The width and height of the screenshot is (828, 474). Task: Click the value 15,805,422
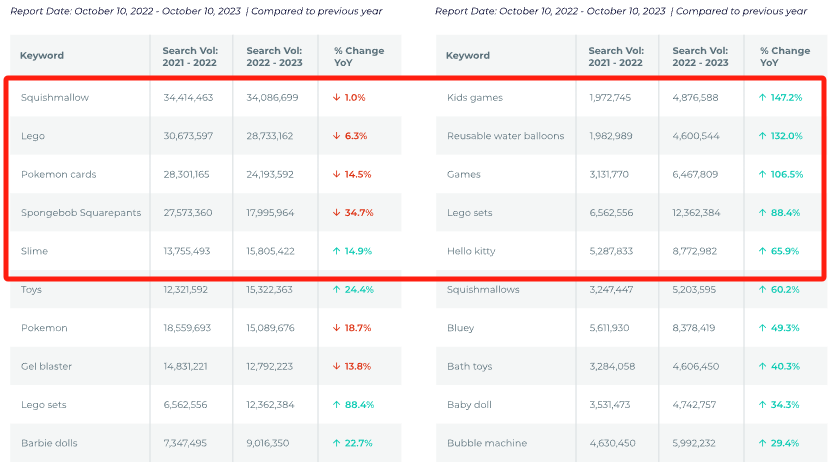click(x=270, y=251)
